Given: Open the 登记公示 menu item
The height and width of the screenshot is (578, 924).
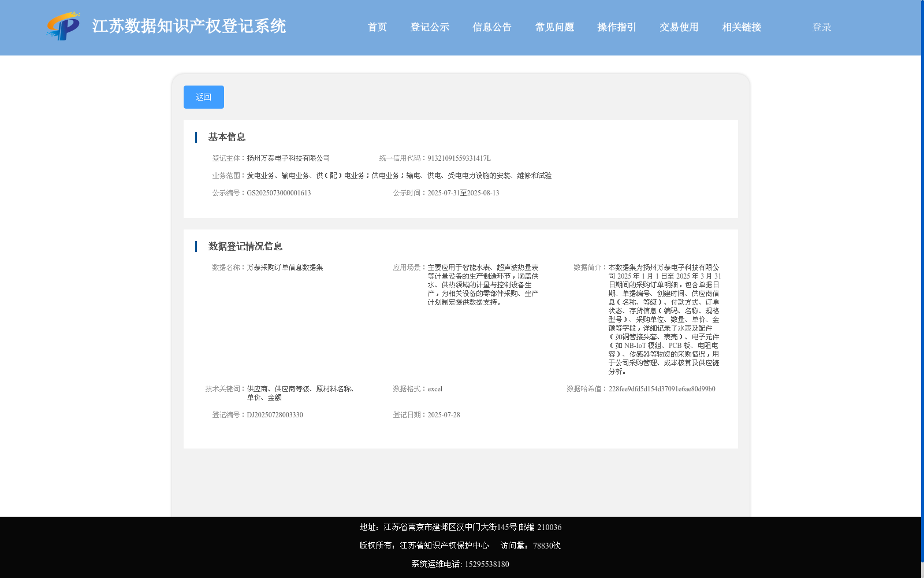Looking at the screenshot, I should (x=430, y=27).
